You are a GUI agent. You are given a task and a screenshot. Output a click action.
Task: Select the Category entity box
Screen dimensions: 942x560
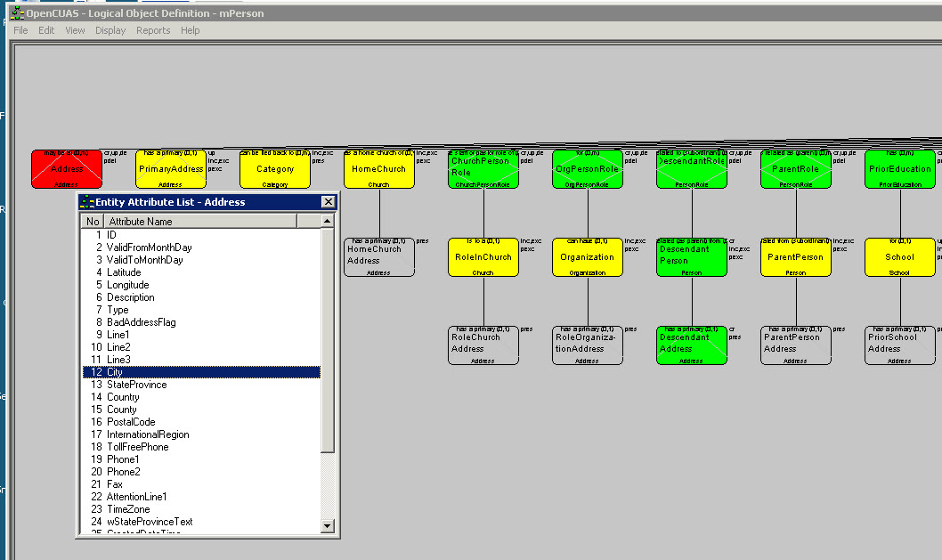274,169
